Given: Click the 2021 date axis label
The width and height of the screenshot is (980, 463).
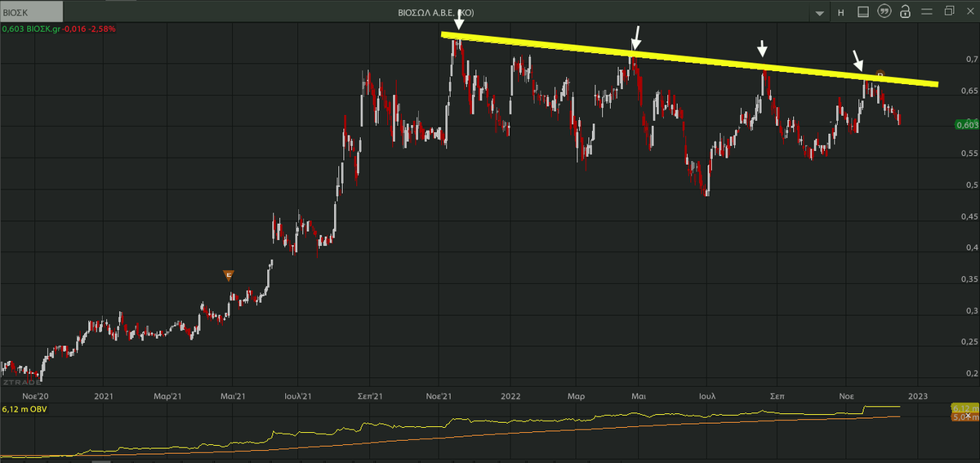Looking at the screenshot, I should [x=103, y=395].
